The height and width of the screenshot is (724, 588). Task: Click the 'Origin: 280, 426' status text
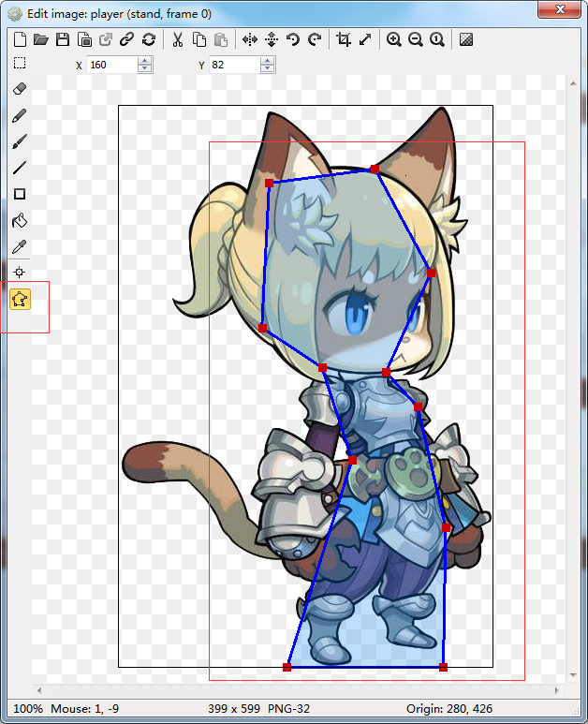(x=449, y=708)
